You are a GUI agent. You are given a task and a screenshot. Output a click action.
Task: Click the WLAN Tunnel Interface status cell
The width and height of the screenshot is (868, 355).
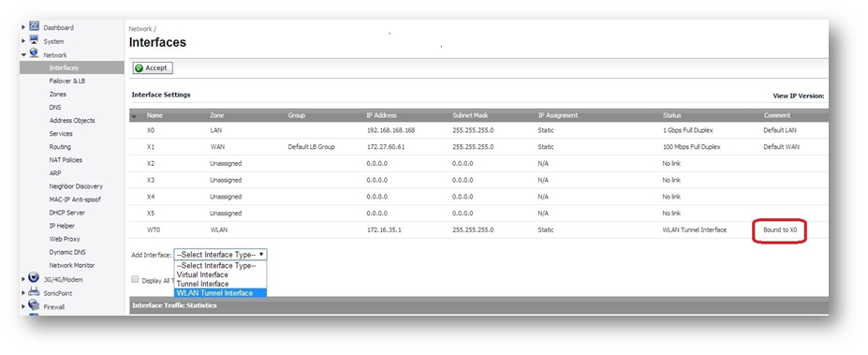point(694,229)
